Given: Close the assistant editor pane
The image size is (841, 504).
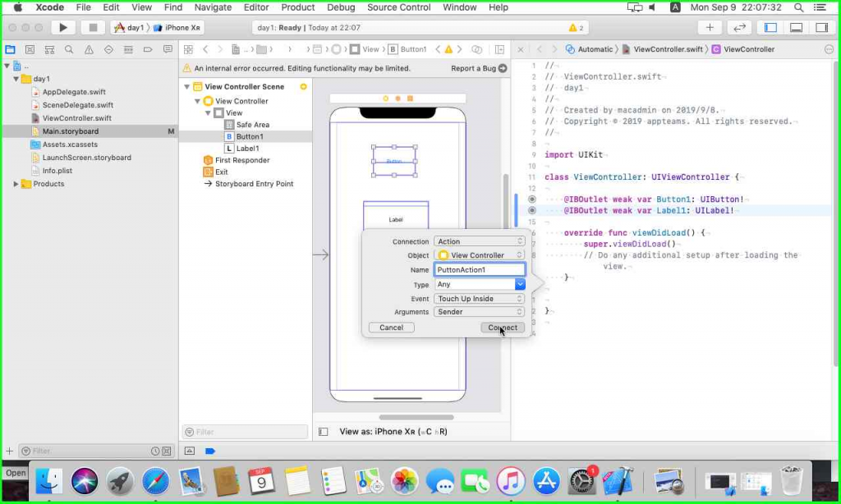Looking at the screenshot, I should point(520,49).
